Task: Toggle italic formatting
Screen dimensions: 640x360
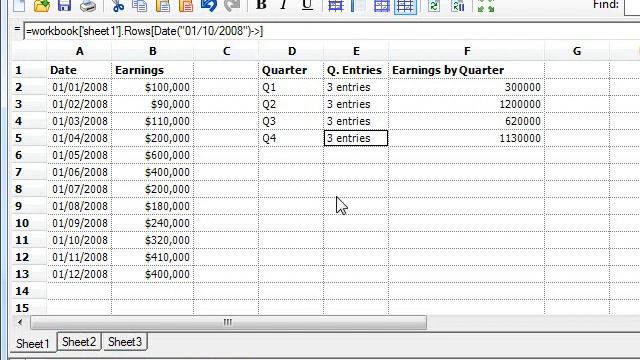Action: 283,5
